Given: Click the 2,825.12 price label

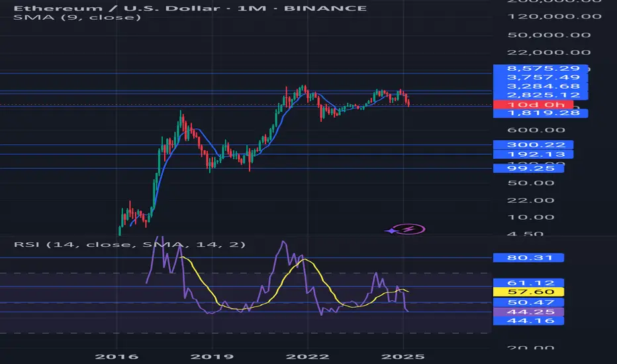Looking at the screenshot, I should 540,95.
